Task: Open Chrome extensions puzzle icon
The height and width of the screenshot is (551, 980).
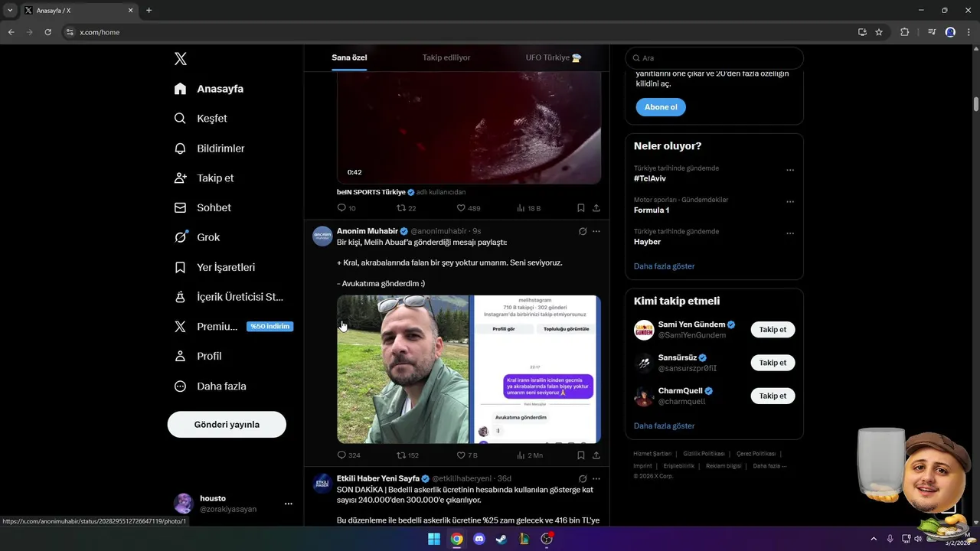Action: point(905,32)
